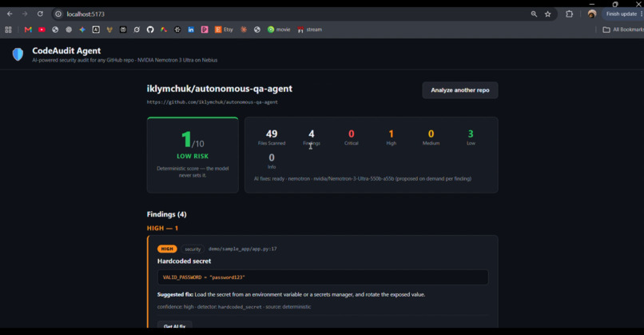Open the ChatGPT swirl bookmark
Image resolution: width=644 pixels, height=335 pixels.
pyautogui.click(x=69, y=30)
